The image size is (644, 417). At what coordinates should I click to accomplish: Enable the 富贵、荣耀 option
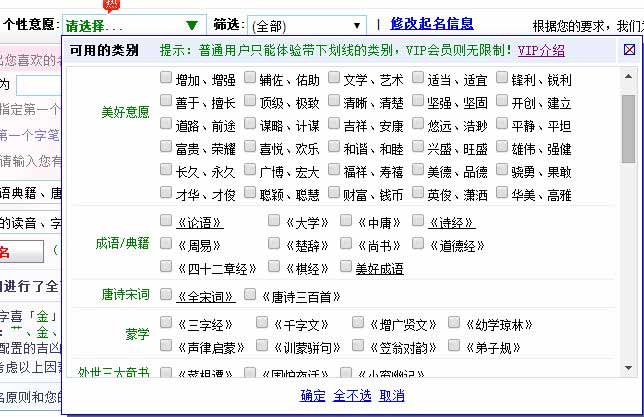pos(166,148)
